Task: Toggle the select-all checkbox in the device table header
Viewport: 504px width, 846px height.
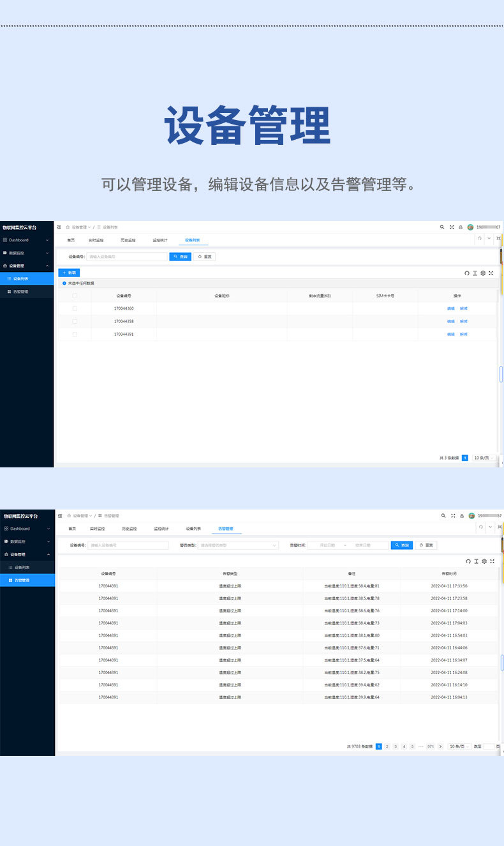Action: 75,296
